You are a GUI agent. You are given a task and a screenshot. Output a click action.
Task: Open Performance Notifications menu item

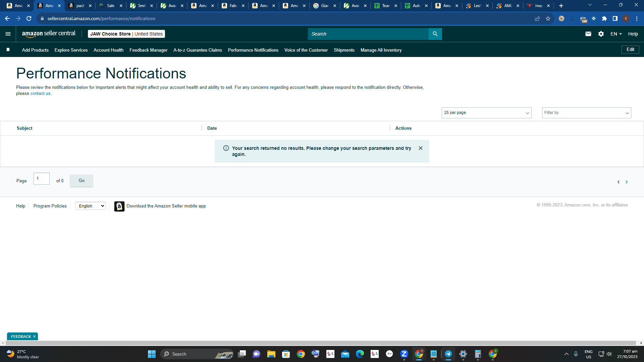pyautogui.click(x=253, y=50)
